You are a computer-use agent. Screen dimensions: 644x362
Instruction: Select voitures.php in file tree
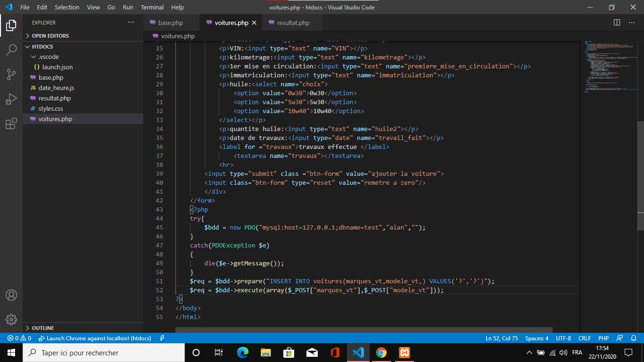(x=83, y=119)
